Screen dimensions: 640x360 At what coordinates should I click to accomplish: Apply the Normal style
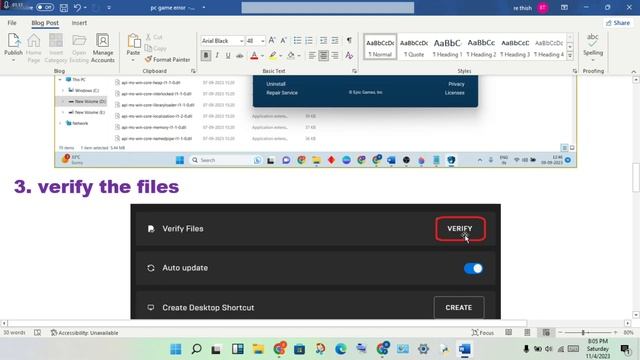(380, 47)
